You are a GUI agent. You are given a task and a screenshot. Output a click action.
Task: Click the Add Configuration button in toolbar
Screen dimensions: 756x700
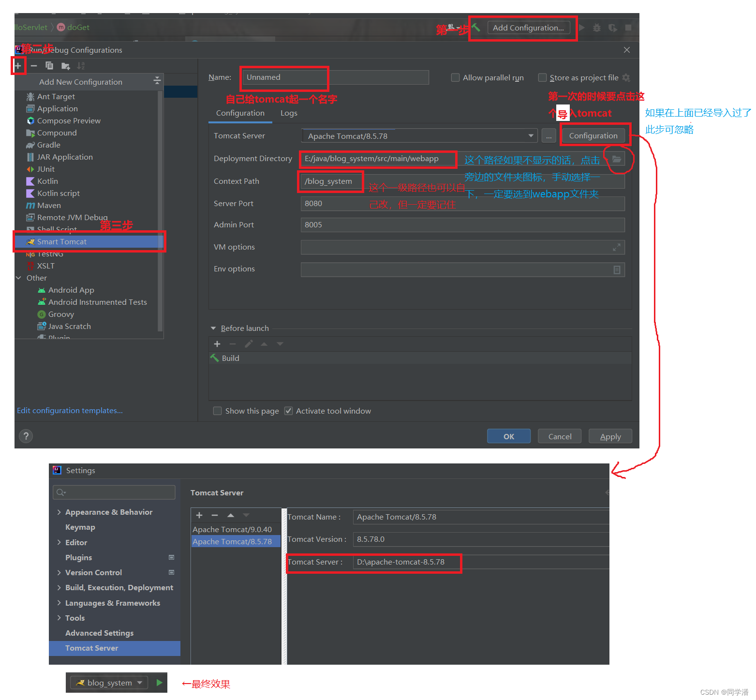point(528,28)
